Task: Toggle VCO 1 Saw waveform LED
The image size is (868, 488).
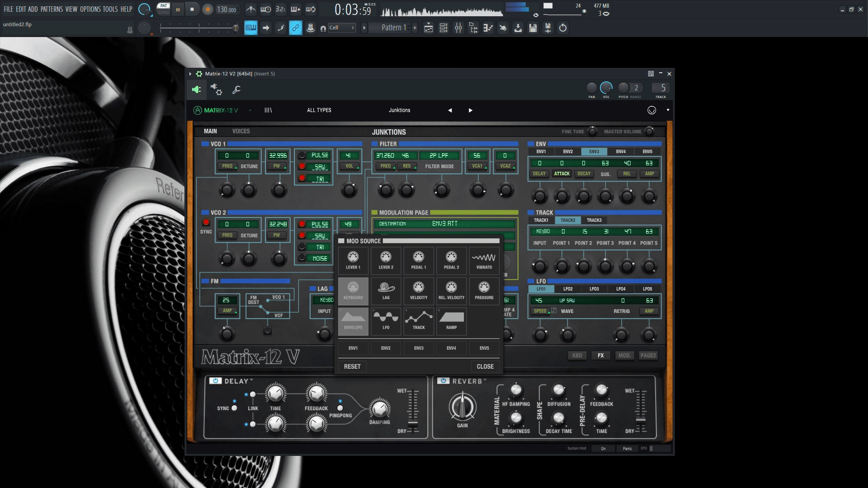Action: coord(302,166)
